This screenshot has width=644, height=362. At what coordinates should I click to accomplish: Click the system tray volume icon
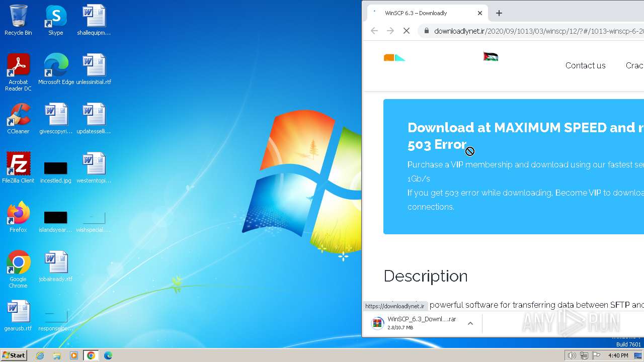tap(572, 355)
